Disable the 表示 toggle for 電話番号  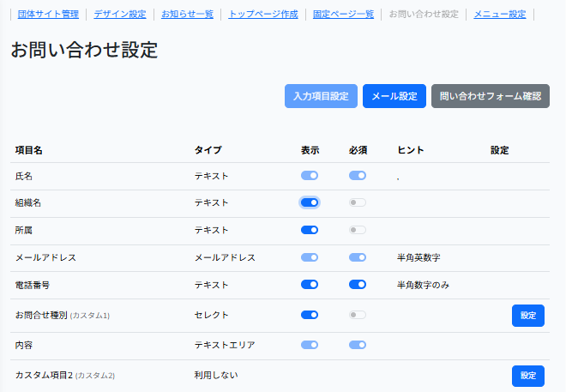coord(310,284)
